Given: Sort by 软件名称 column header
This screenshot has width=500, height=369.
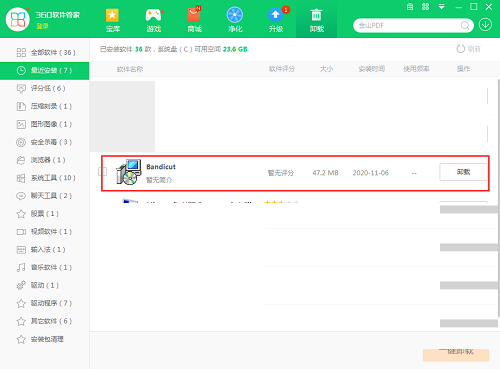Looking at the screenshot, I should click(x=130, y=69).
